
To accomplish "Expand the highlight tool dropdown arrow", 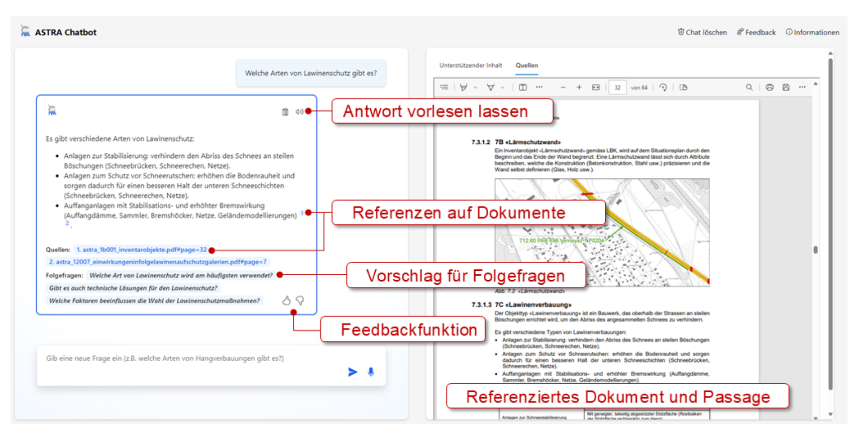I will click(475, 88).
